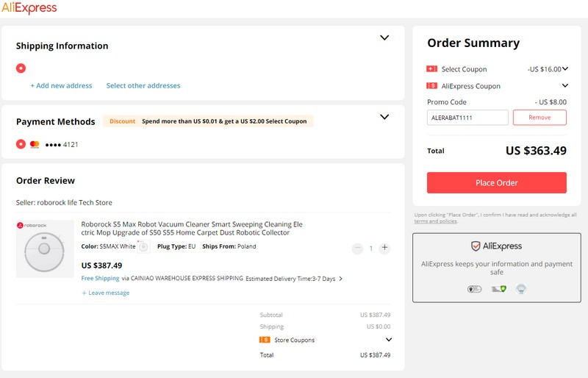Screen dimensions: 588x378
Task: Click Ships From: Poland text
Action: (x=229, y=246)
